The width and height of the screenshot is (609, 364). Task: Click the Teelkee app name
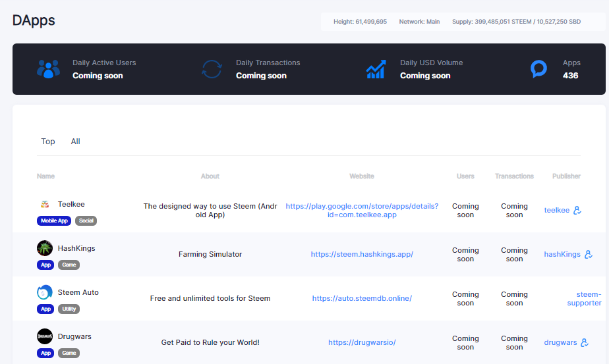[71, 204]
